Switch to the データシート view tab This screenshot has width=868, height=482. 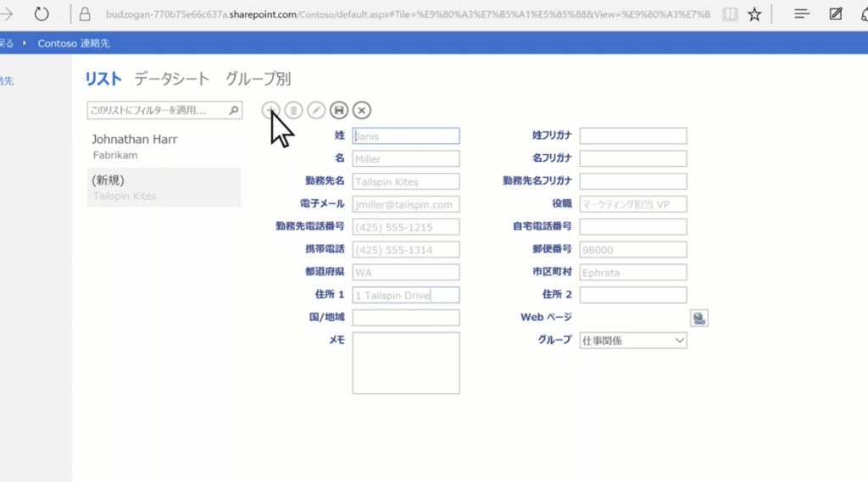[x=171, y=79]
